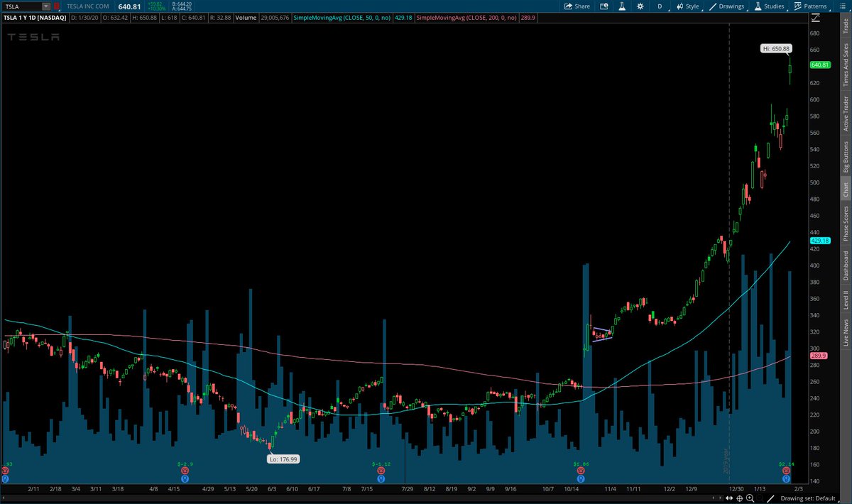Click the blue event icon under $-1.12
Viewport: 852px width, 504px height.
(381, 478)
